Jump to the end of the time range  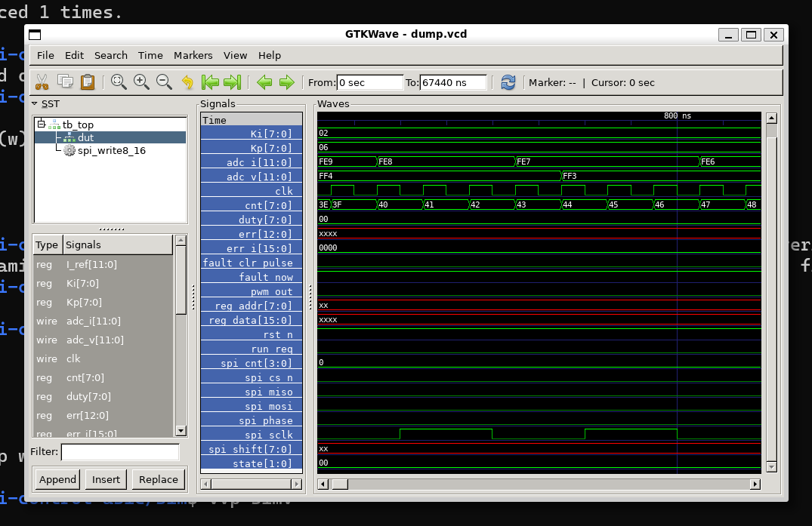pos(233,82)
